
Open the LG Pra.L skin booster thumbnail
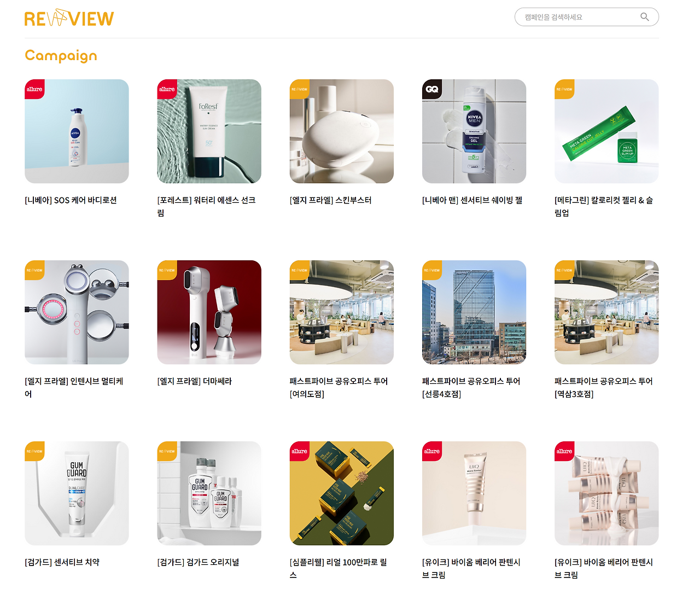[x=342, y=131]
